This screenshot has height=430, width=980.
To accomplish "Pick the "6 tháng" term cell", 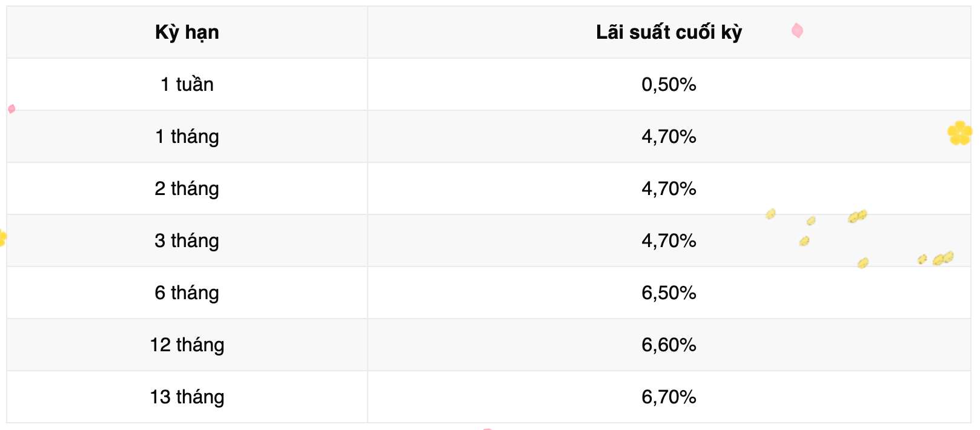I will pos(187,293).
